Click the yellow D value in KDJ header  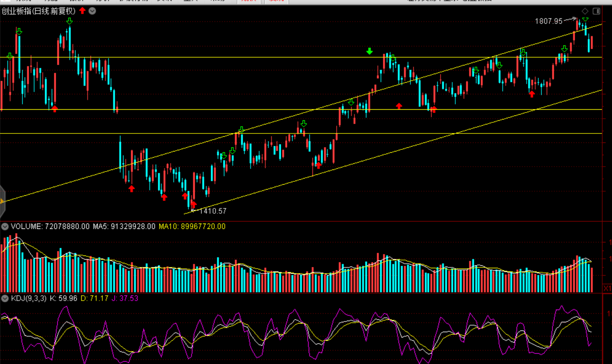94,298
